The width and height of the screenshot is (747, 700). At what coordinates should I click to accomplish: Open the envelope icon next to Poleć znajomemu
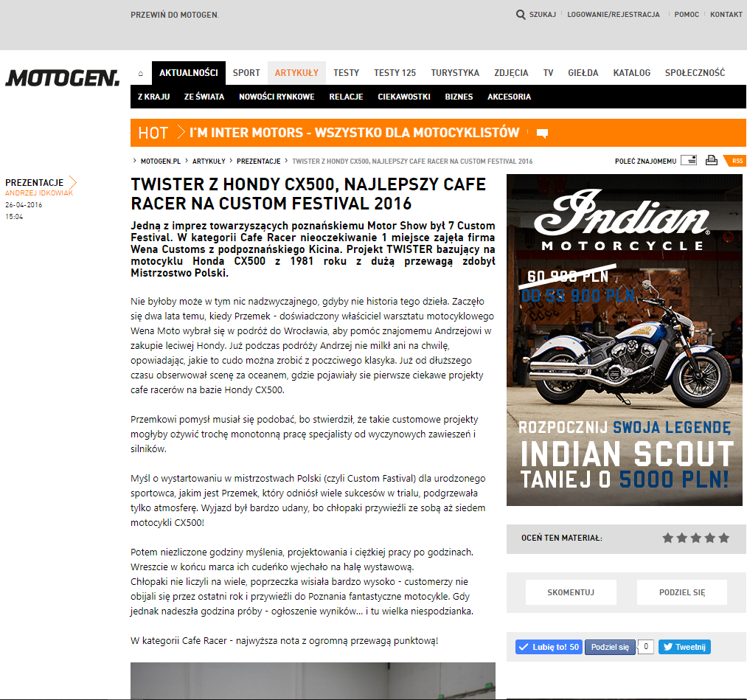click(689, 161)
